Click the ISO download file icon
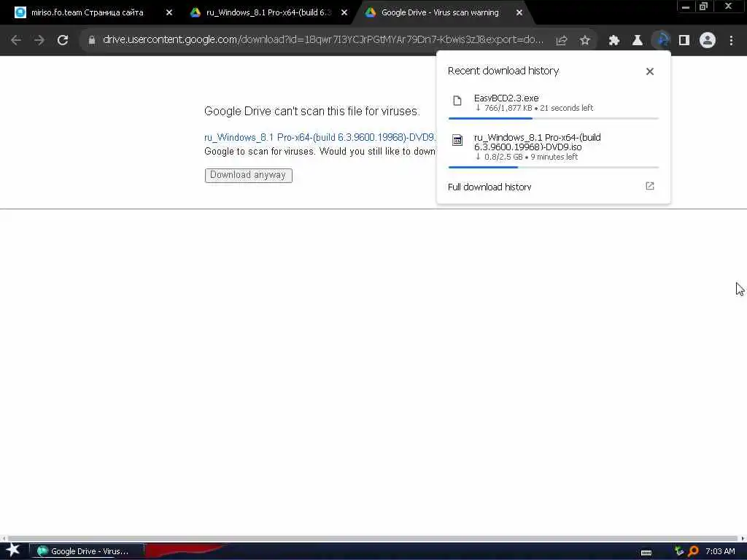This screenshot has height=560, width=747. [457, 140]
